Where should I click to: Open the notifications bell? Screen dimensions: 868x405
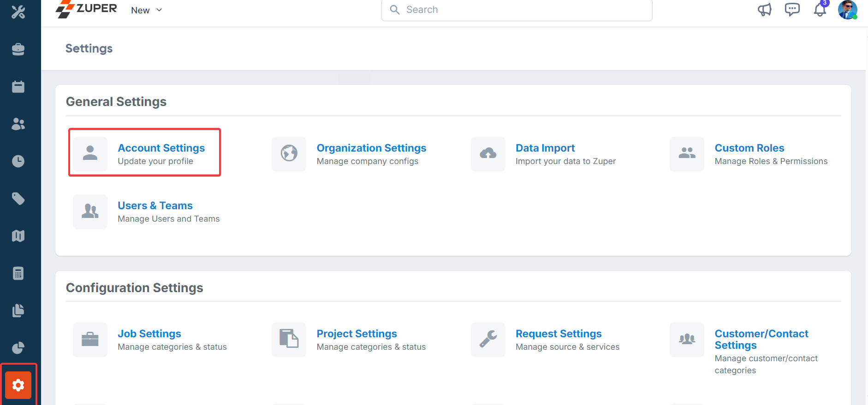(x=820, y=10)
